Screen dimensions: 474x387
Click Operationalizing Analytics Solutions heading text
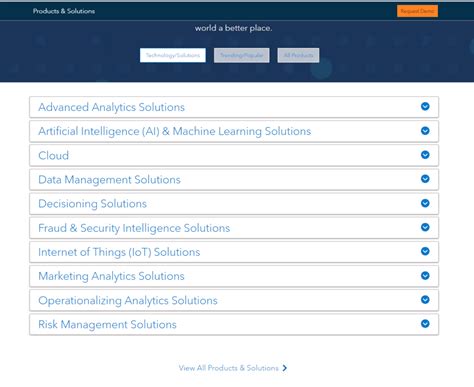(x=128, y=300)
